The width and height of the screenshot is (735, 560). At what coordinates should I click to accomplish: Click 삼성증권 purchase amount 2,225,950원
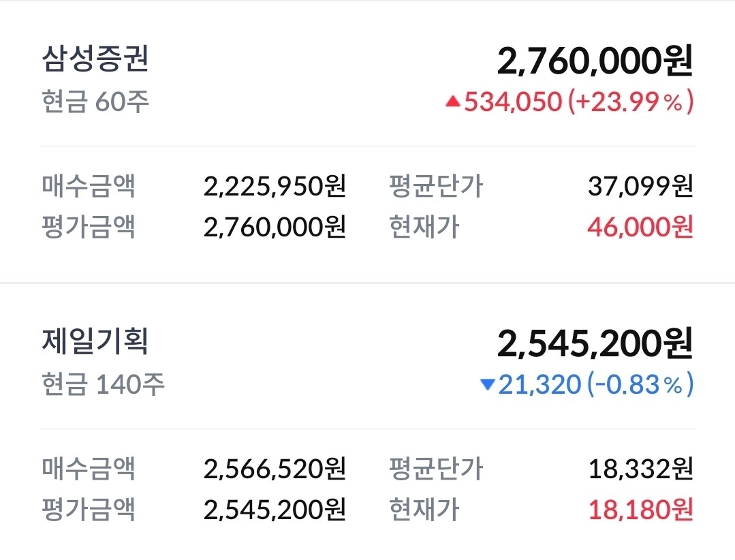[275, 185]
